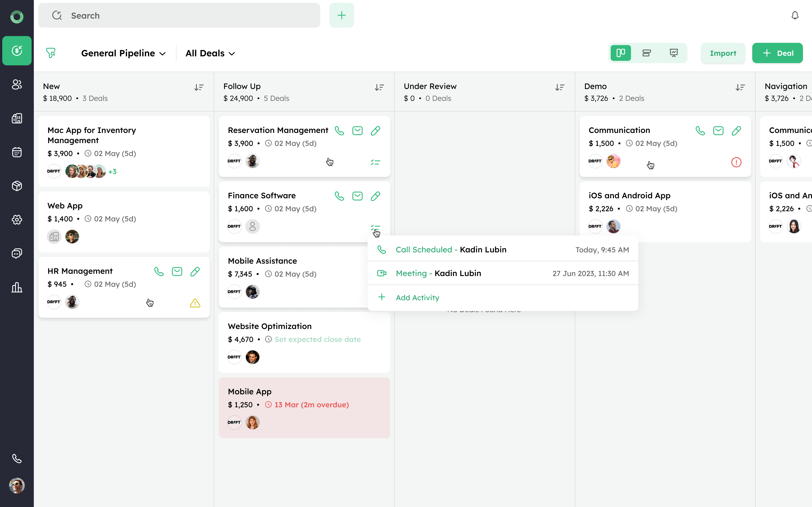The height and width of the screenshot is (507, 812).
Task: Switch to forecast presentation view
Action: pyautogui.click(x=673, y=53)
